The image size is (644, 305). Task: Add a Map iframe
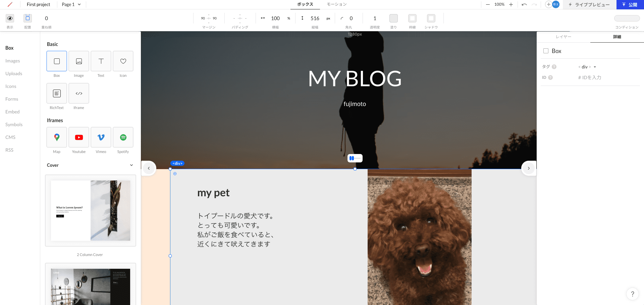57,138
